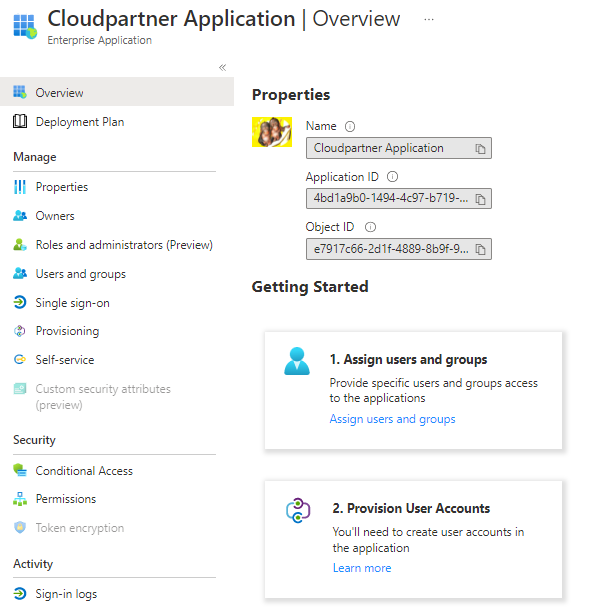Screen dimensions: 609x609
Task: View Sign-in logs under Activity
Action: [x=66, y=594]
